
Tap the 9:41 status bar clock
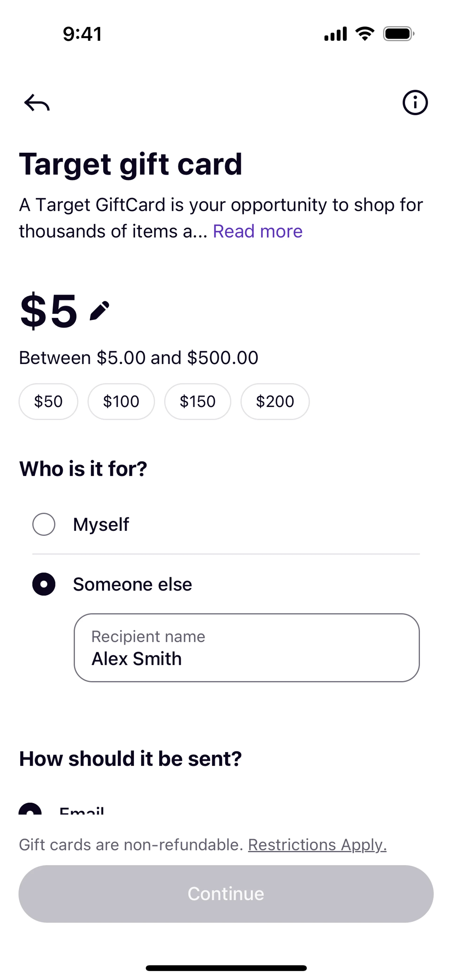pos(82,34)
